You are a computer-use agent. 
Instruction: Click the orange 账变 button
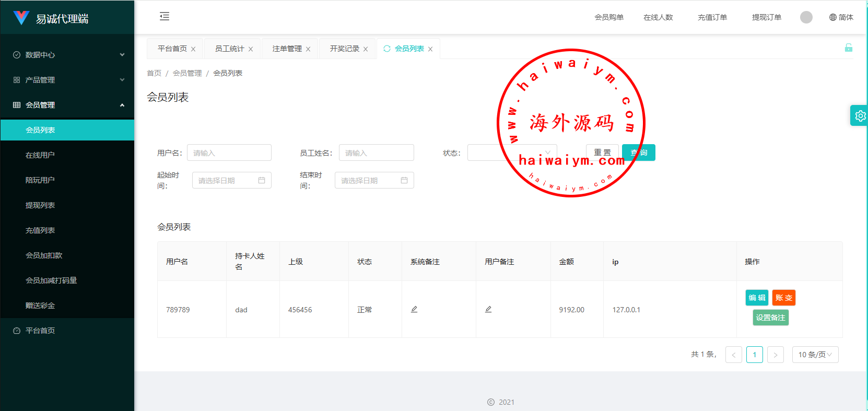coord(783,298)
